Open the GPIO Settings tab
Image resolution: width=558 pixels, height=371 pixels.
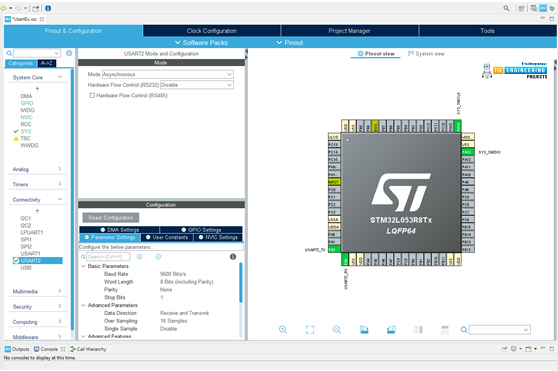pyautogui.click(x=201, y=230)
